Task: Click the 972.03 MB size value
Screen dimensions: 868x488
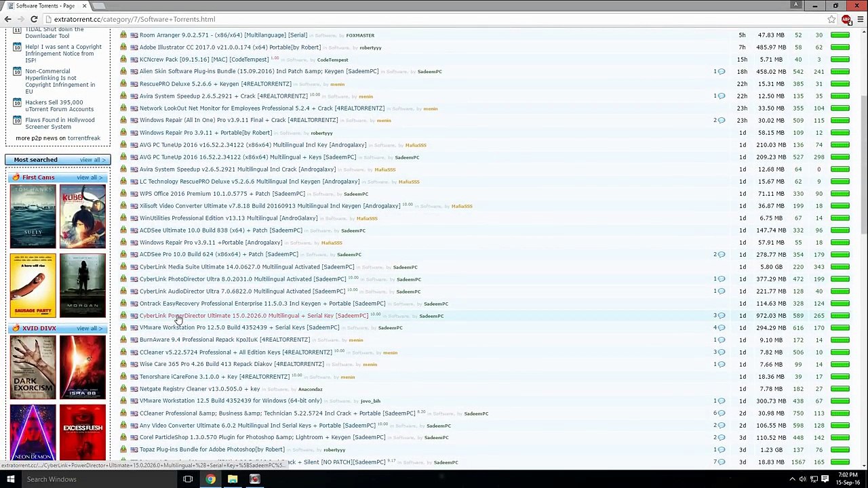Action: (x=771, y=316)
